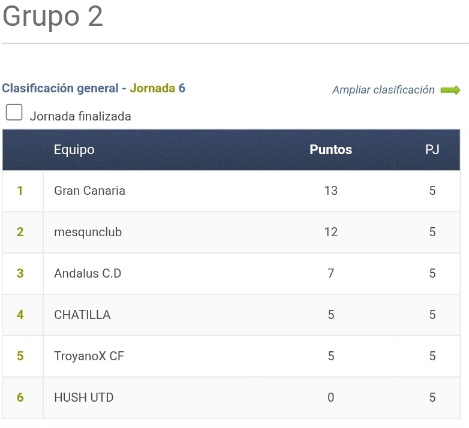Viewport: 469px width, 428px height.
Task: Click the Equipo column header
Action: 74,150
